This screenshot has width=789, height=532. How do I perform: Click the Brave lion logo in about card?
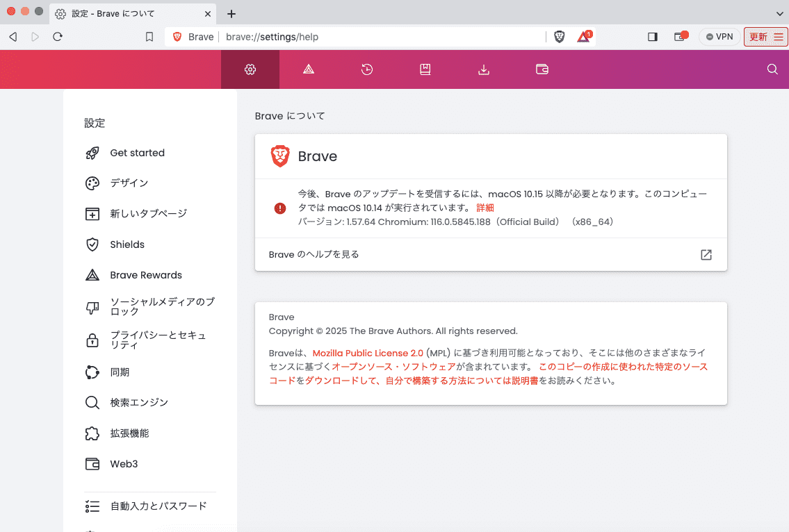(280, 156)
